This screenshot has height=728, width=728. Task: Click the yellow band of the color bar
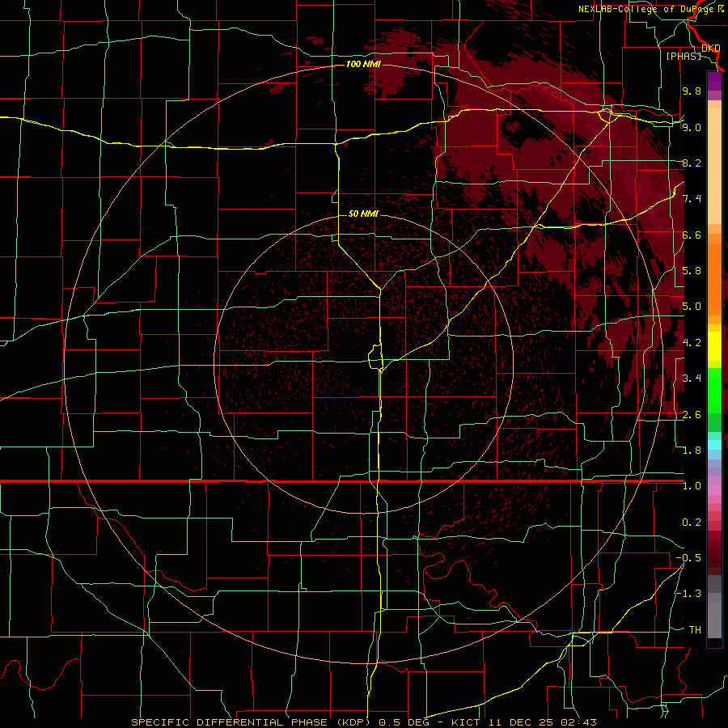coord(714,346)
